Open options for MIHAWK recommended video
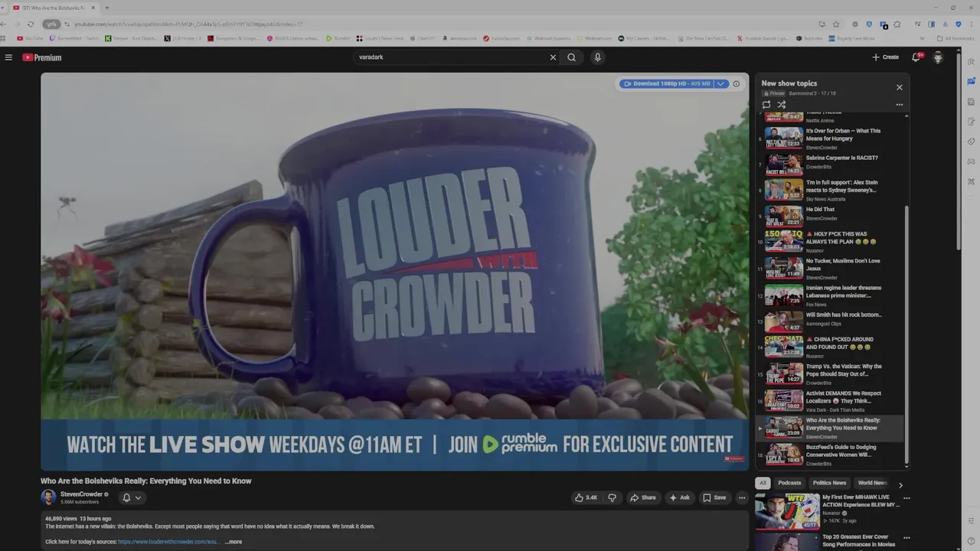The width and height of the screenshot is (980, 551). click(906, 498)
